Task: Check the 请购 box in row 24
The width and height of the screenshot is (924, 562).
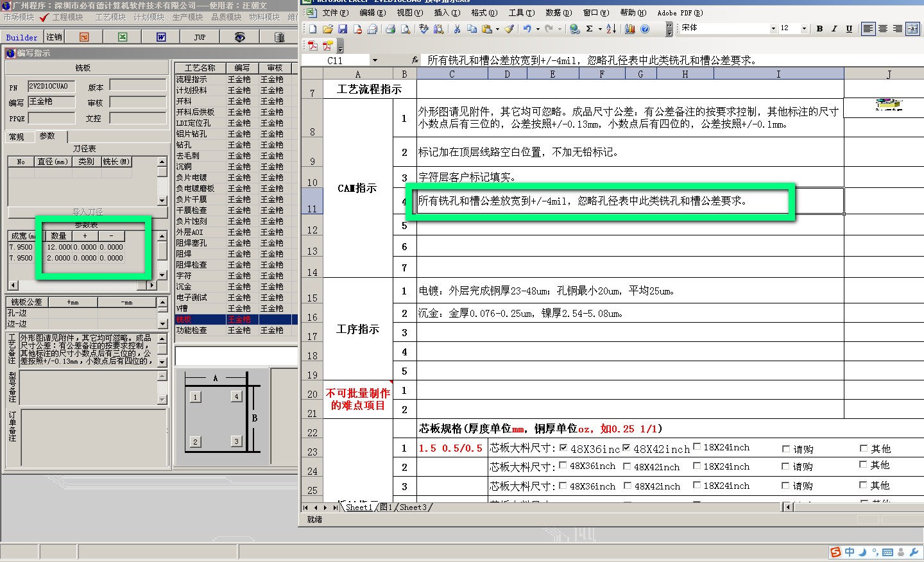Action: 786,466
